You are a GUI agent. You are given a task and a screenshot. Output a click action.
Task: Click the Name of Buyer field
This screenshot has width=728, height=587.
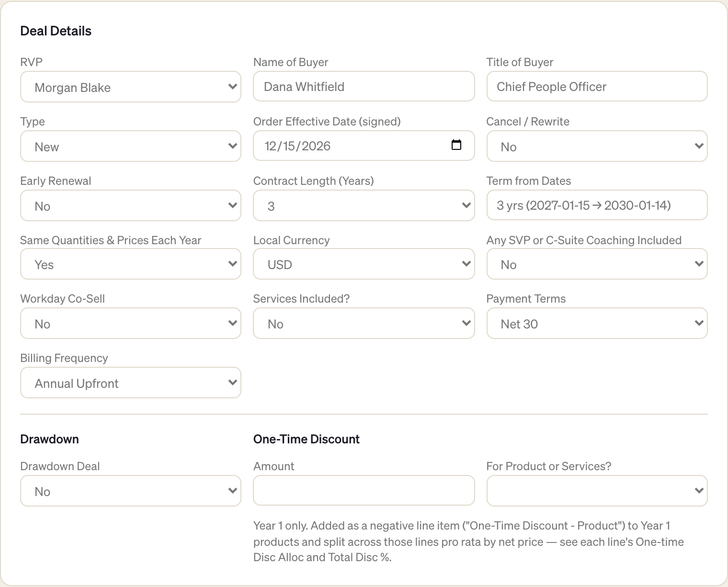click(x=364, y=86)
